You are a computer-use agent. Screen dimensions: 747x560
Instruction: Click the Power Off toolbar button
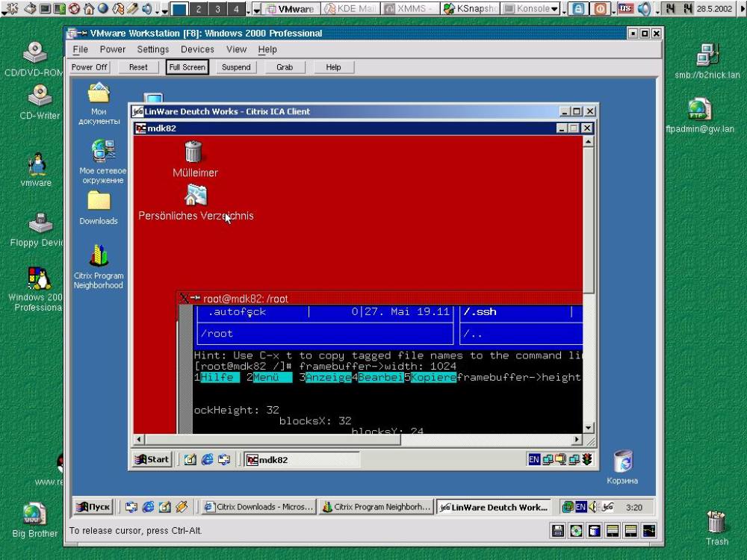[89, 67]
